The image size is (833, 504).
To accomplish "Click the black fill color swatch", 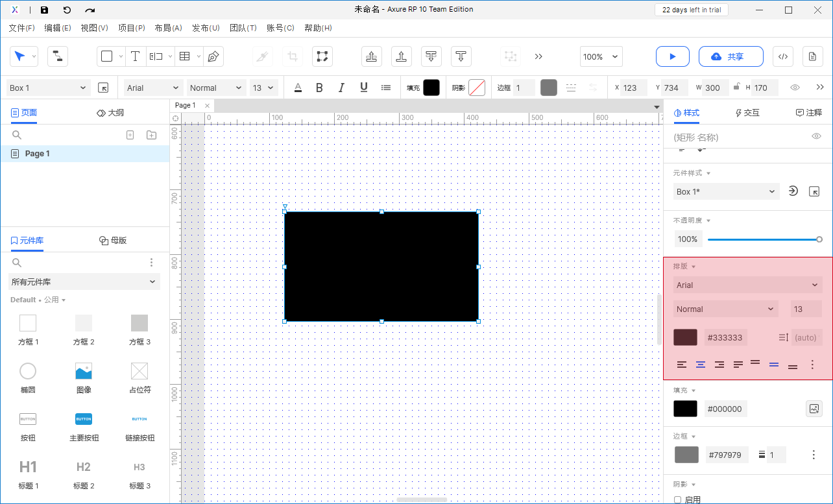I will 685,409.
